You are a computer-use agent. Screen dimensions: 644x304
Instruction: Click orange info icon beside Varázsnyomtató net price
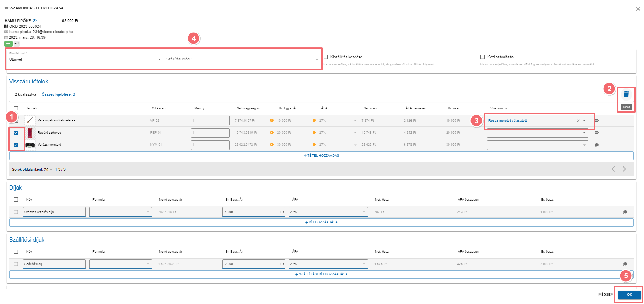tap(272, 145)
